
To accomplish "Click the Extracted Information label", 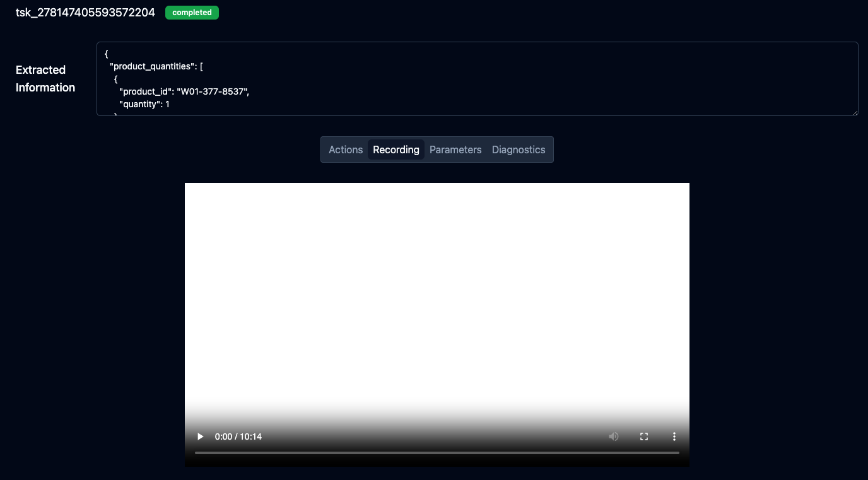I will (45, 79).
